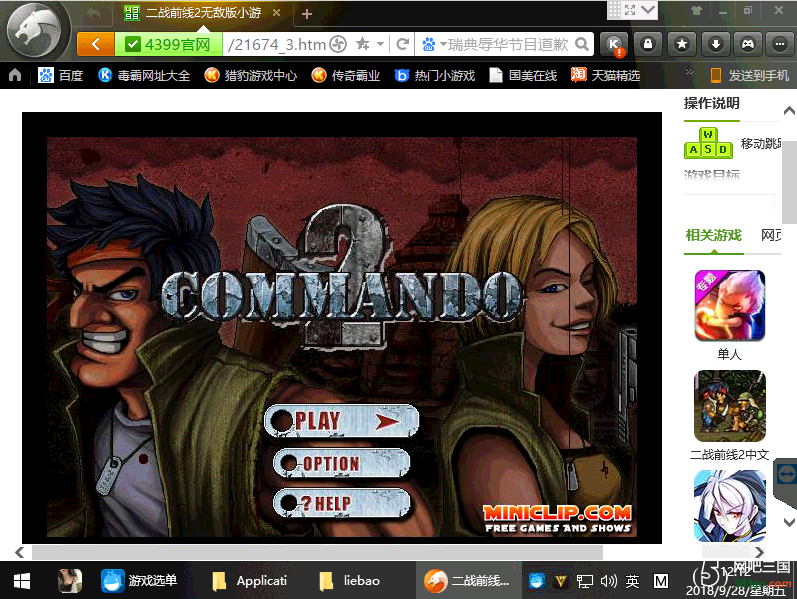Open a new tab with the plus icon
The height and width of the screenshot is (599, 797).
(x=306, y=14)
